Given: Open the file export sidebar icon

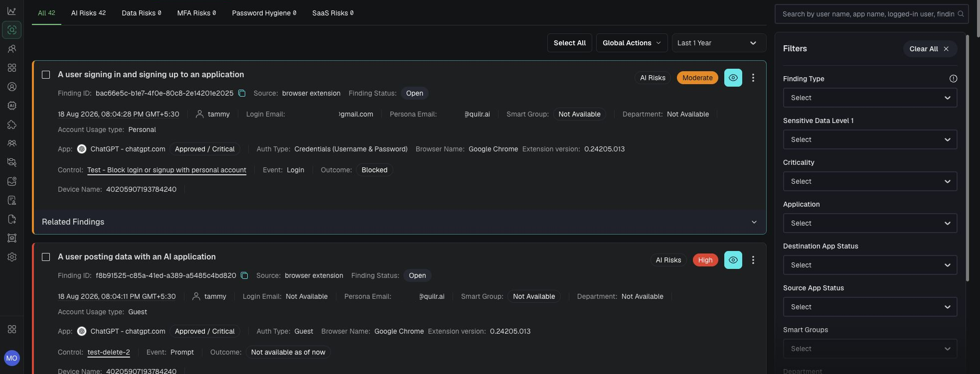Looking at the screenshot, I should point(12,219).
